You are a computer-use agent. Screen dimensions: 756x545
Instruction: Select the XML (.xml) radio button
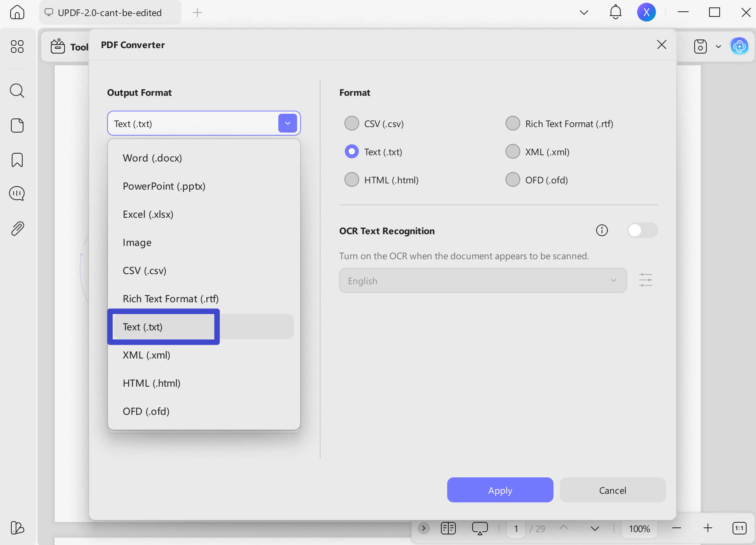tap(513, 151)
